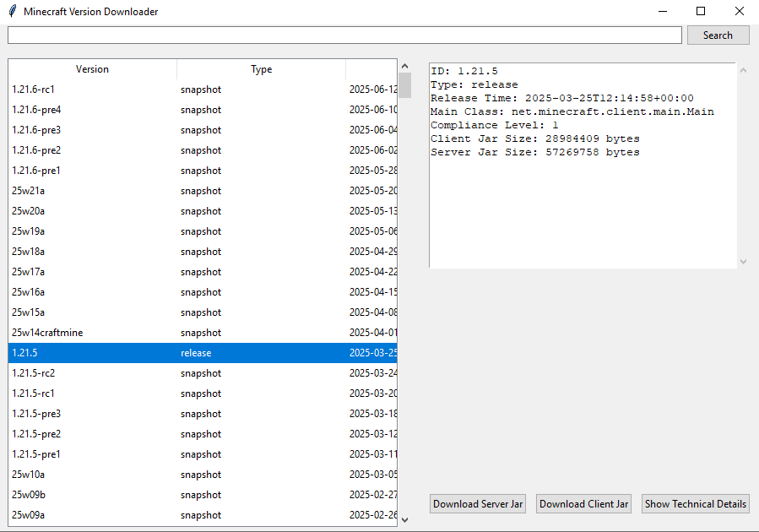Click the Search button
The width and height of the screenshot is (759, 532).
click(x=718, y=35)
